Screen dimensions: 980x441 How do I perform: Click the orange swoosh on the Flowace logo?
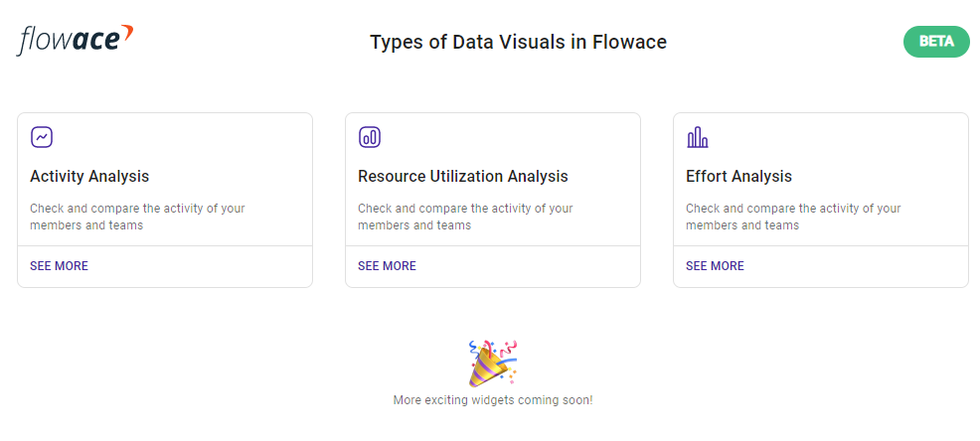(127, 32)
